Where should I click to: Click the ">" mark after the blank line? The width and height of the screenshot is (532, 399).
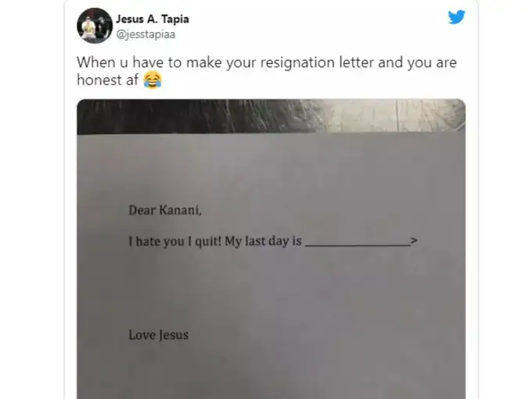(x=414, y=240)
